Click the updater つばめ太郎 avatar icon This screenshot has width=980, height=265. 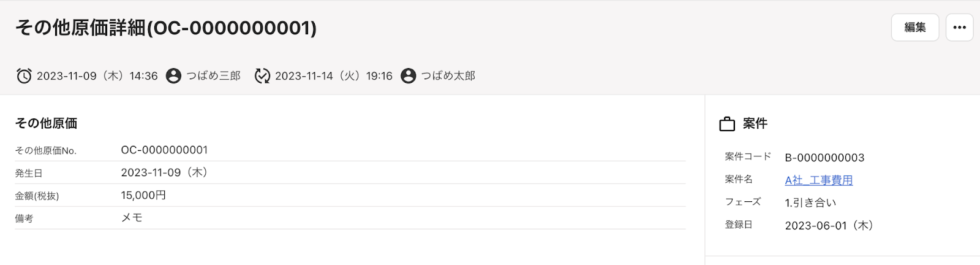(409, 75)
